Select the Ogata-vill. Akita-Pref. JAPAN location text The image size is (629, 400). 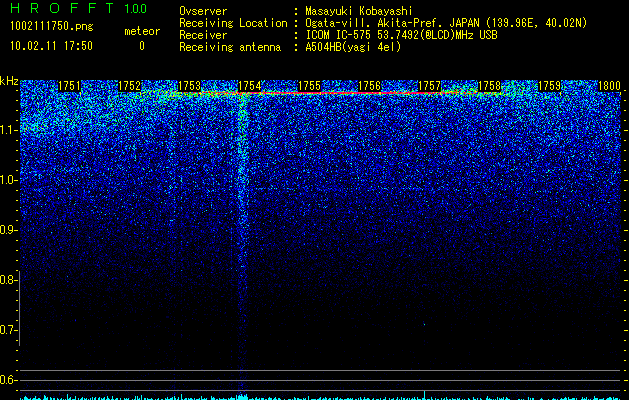[446, 23]
